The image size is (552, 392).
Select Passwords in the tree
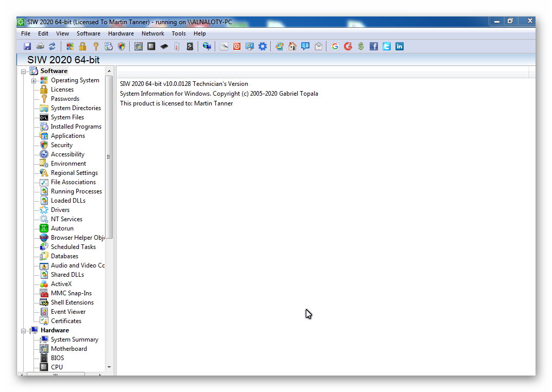(65, 99)
